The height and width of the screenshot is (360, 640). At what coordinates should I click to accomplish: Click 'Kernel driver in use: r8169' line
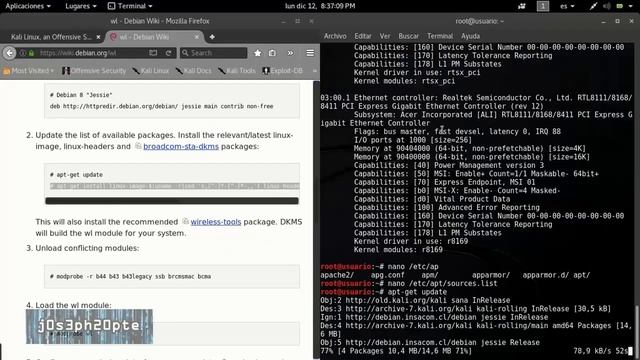[x=411, y=241]
